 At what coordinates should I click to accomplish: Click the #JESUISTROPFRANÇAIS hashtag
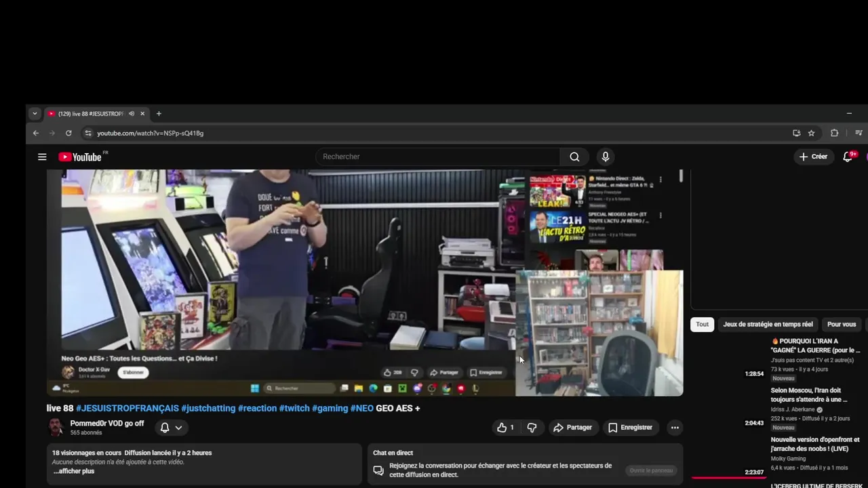[127, 408]
